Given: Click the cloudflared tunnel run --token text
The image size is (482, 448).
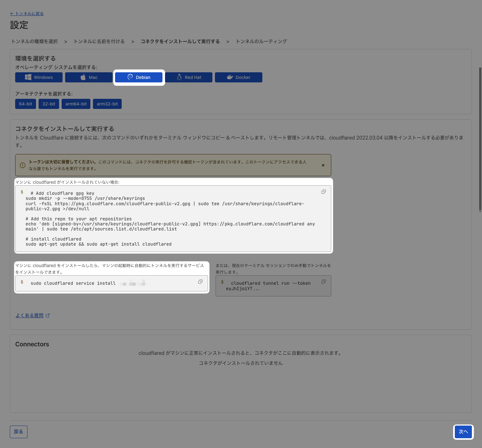Looking at the screenshot, I should click(271, 284).
